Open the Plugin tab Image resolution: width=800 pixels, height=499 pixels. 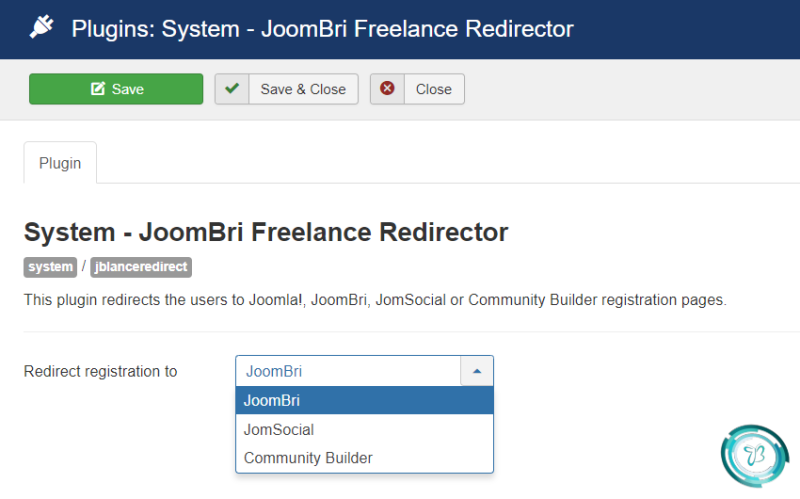[60, 163]
